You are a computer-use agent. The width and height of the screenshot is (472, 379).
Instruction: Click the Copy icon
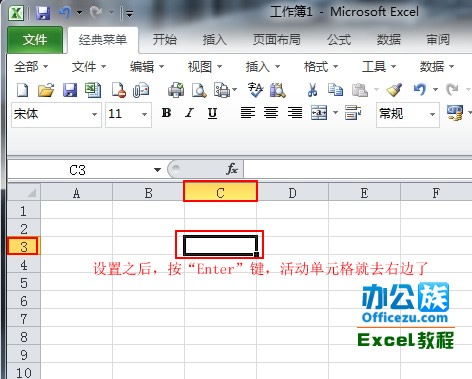point(335,90)
